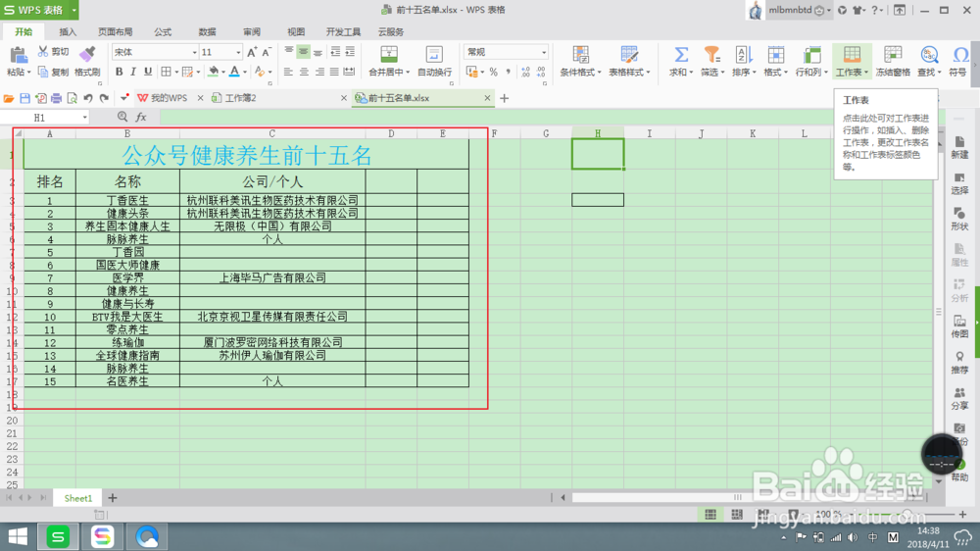980x551 pixels.
Task: Click the Filter 筛选 funnel icon
Action: 711,55
